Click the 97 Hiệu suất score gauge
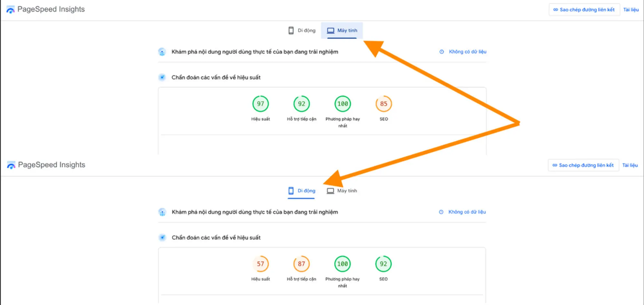644x305 pixels. (x=260, y=104)
